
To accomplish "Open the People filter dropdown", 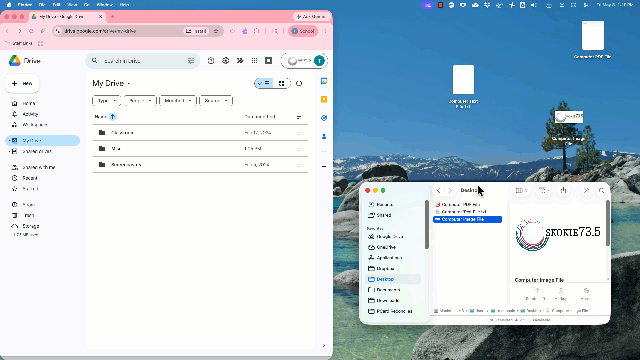I will [140, 101].
